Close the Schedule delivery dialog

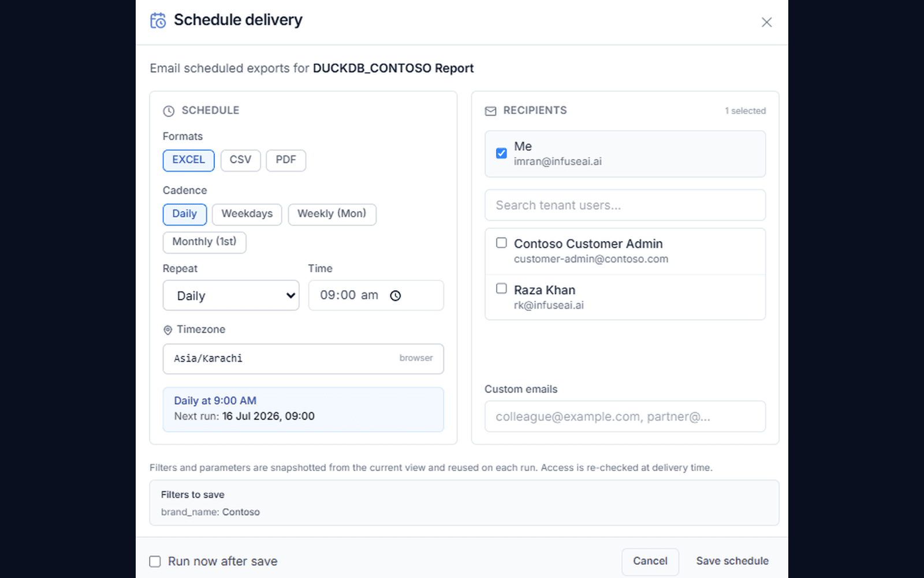[x=766, y=22]
